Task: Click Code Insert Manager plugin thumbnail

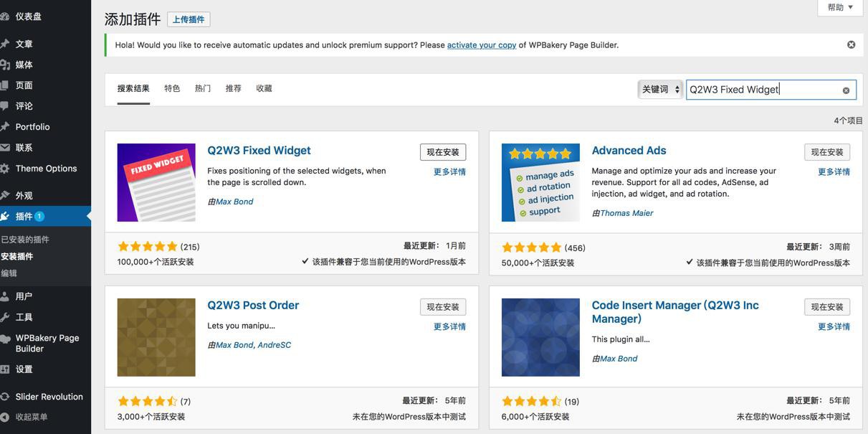Action: [540, 337]
